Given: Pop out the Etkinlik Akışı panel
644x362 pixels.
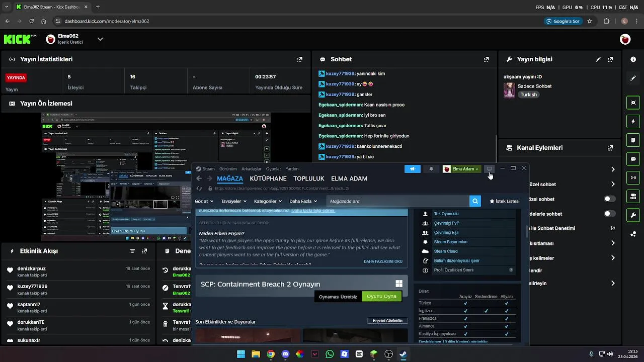Looking at the screenshot, I should point(145,251).
